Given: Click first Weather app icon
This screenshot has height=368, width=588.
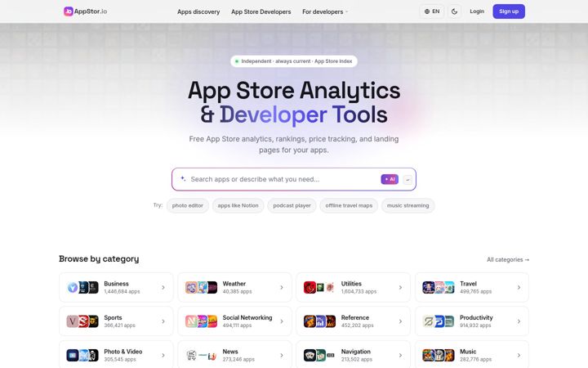Looking at the screenshot, I should point(191,287).
